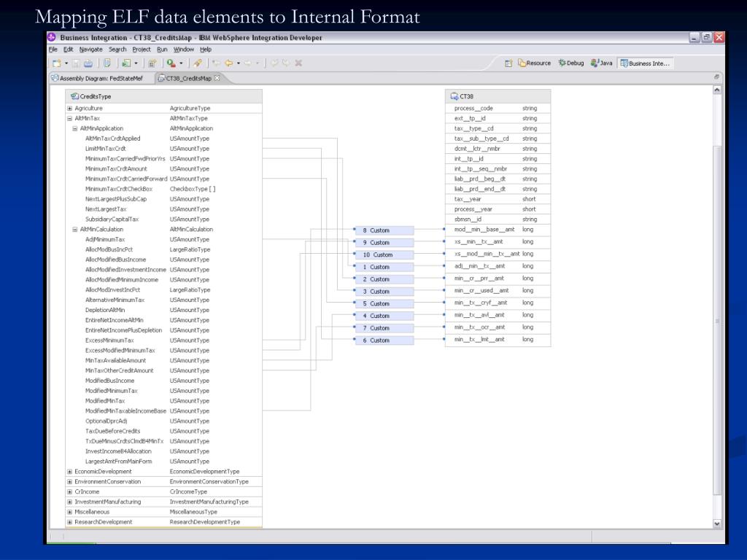
Task: Open the Run menu
Action: [x=162, y=49]
